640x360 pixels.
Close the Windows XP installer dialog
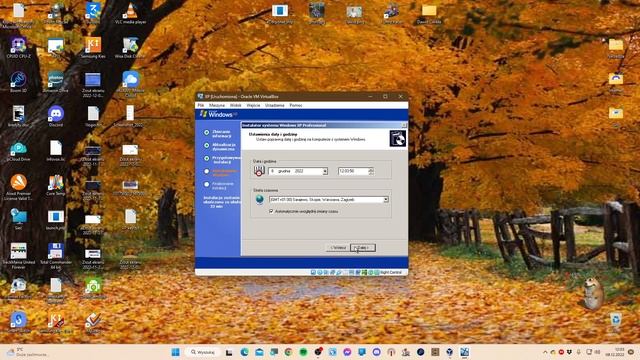404,125
